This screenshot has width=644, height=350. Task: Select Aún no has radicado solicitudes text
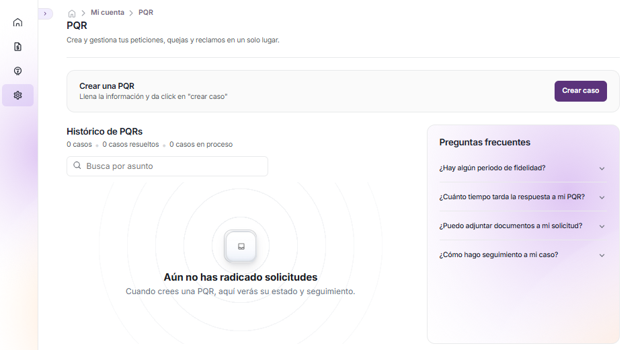pyautogui.click(x=240, y=277)
